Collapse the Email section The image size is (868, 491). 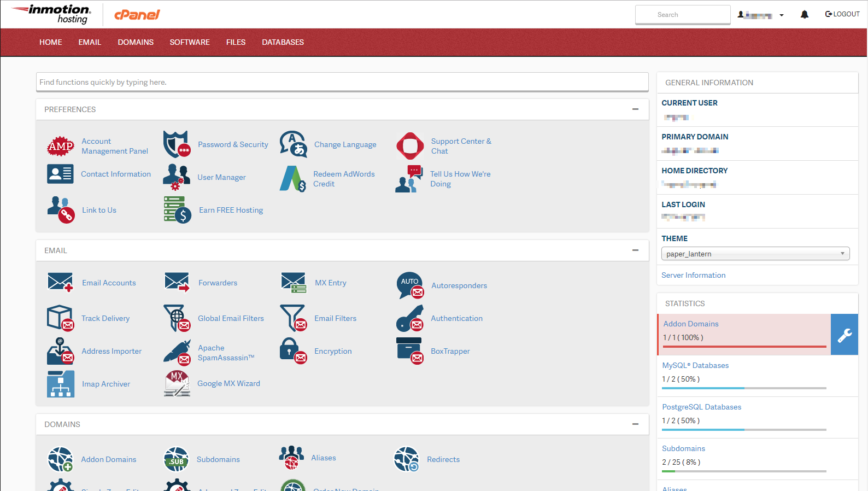pos(635,250)
